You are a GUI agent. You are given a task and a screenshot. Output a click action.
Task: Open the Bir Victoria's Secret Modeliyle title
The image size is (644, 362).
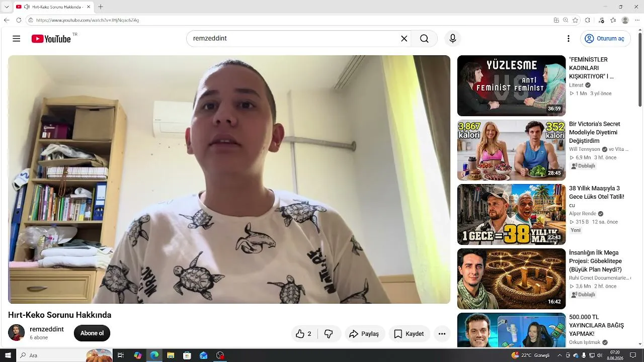(595, 132)
